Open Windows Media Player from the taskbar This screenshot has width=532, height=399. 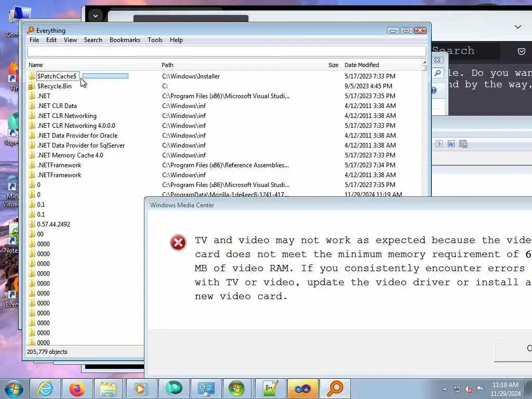tap(141, 389)
